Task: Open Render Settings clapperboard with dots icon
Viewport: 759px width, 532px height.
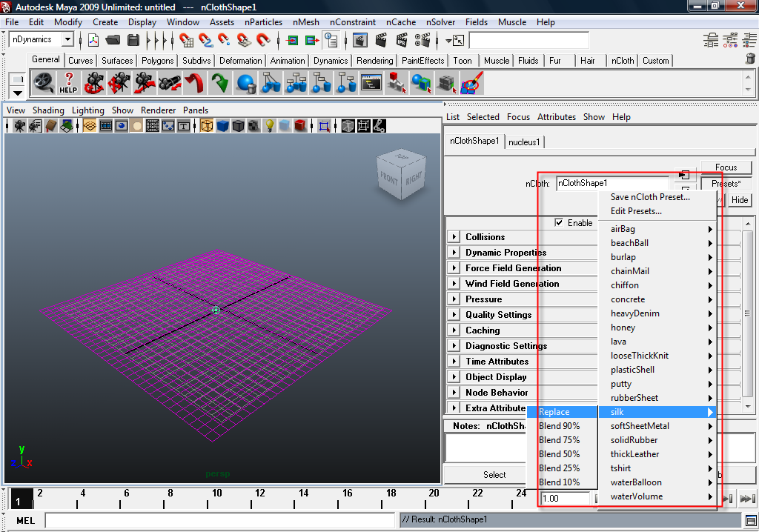Action: pyautogui.click(x=422, y=40)
